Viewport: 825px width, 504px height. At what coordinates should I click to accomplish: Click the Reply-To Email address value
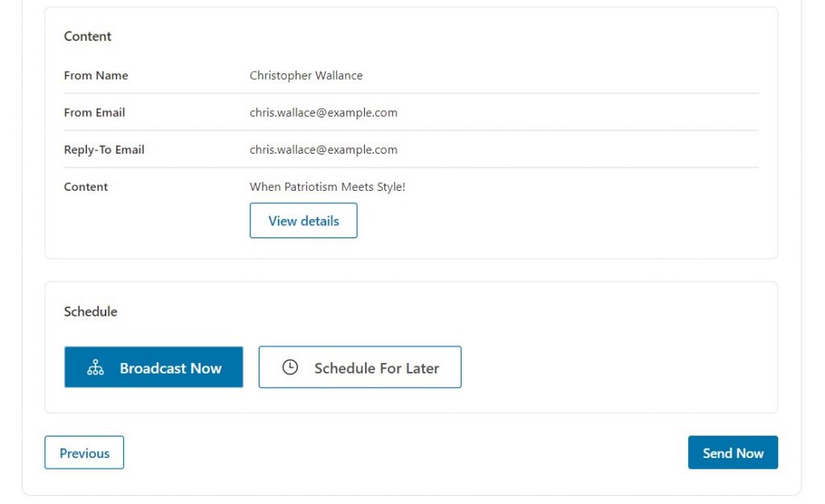coord(324,150)
